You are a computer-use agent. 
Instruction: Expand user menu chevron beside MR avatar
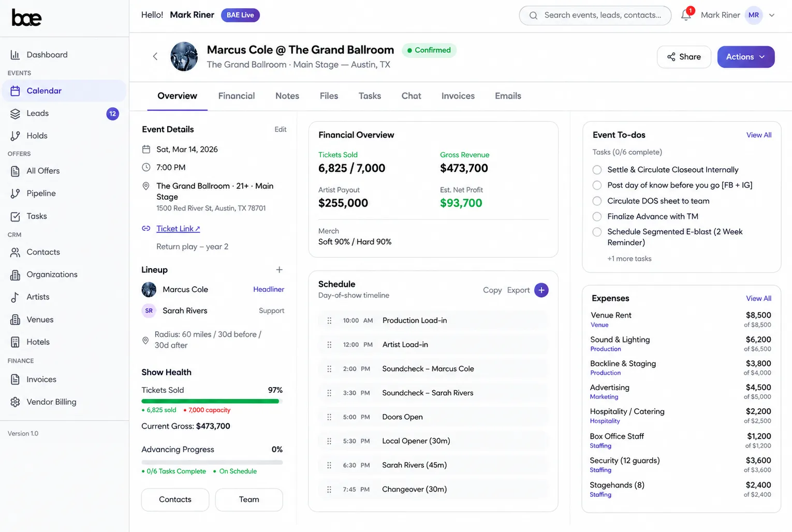click(x=772, y=15)
